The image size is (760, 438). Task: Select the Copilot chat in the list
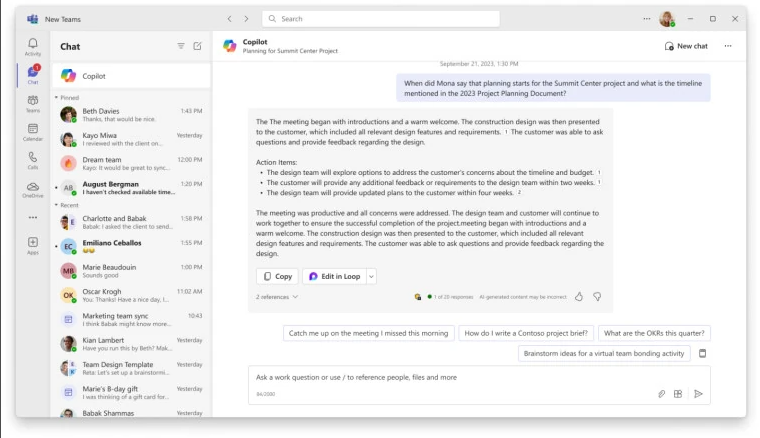pyautogui.click(x=130, y=76)
